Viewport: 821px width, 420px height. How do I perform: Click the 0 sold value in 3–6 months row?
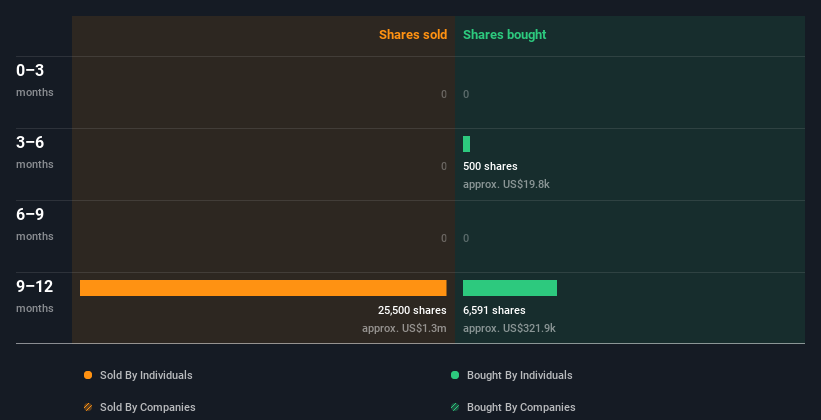444,166
